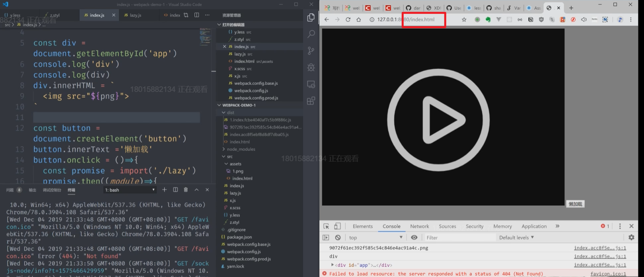
Task: Open the Extensions view
Action: tap(311, 101)
